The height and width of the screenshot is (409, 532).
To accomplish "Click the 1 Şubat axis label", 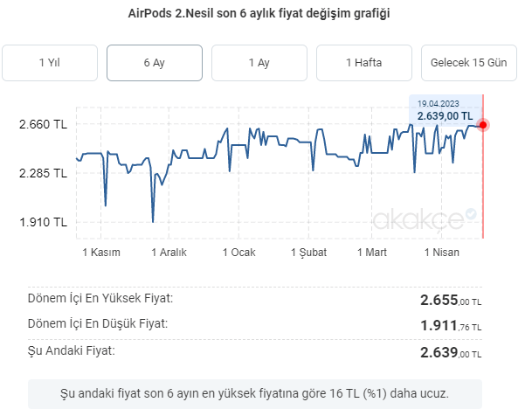I will point(308,253).
